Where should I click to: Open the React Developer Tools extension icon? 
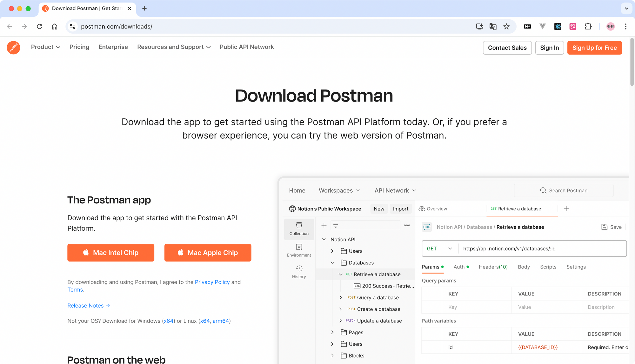(558, 26)
